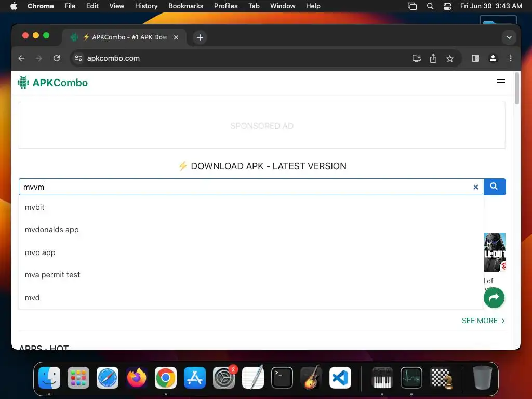
Task: Open the Tab menu
Action: click(x=254, y=6)
